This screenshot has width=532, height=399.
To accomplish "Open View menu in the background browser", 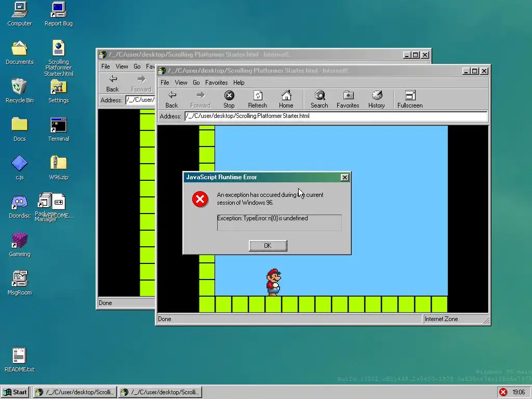I will pyautogui.click(x=122, y=66).
